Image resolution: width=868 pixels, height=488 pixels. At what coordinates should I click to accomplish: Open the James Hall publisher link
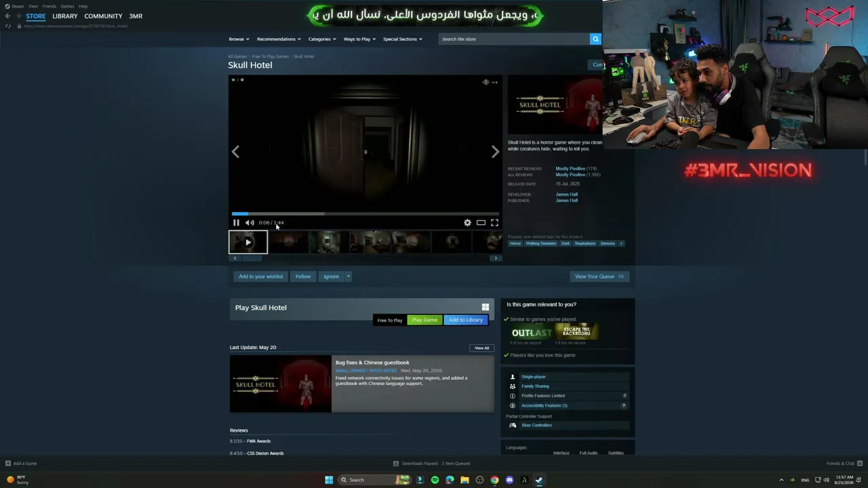(x=567, y=201)
